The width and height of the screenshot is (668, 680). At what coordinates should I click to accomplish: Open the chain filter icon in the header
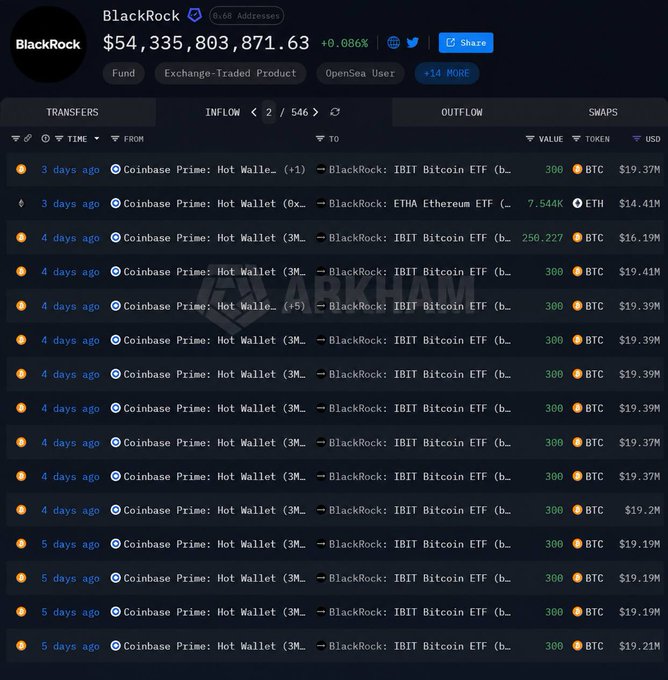16,139
